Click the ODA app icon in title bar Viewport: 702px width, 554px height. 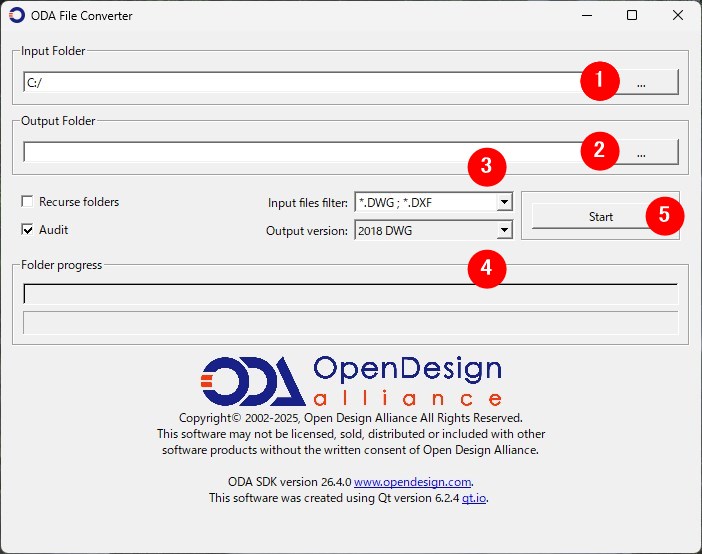pos(17,15)
